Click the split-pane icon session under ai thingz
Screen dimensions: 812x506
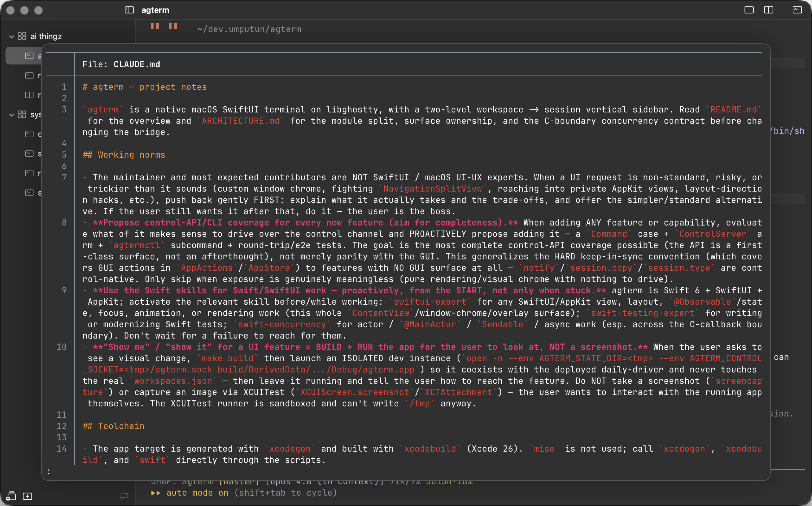pyautogui.click(x=29, y=95)
